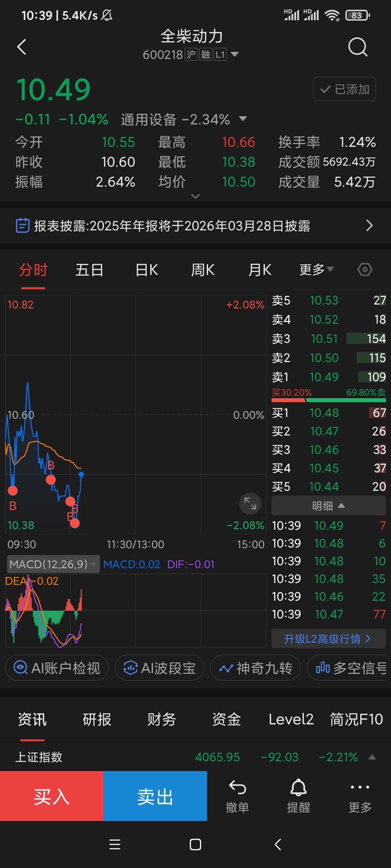Open the 简况F10 tab
Viewport: 391px width, 868px height.
coord(356,719)
